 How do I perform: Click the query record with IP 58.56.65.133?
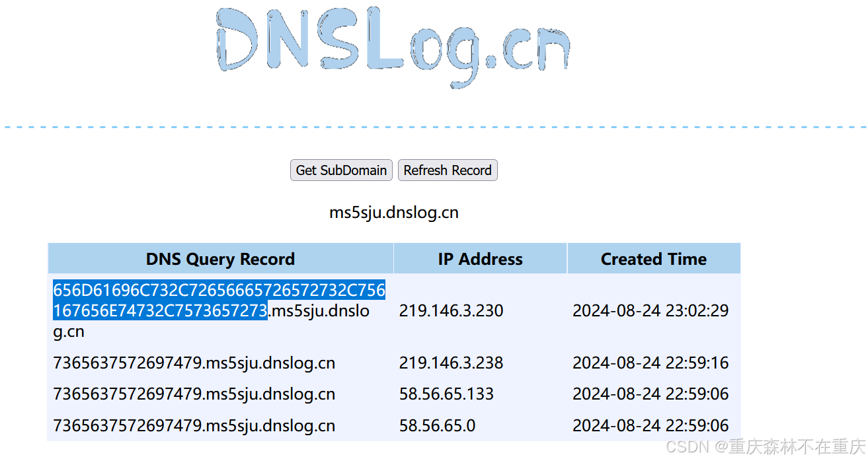pos(194,394)
